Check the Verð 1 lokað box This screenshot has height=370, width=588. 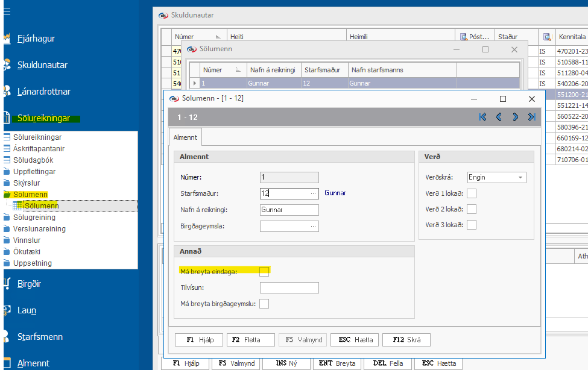[x=472, y=193]
